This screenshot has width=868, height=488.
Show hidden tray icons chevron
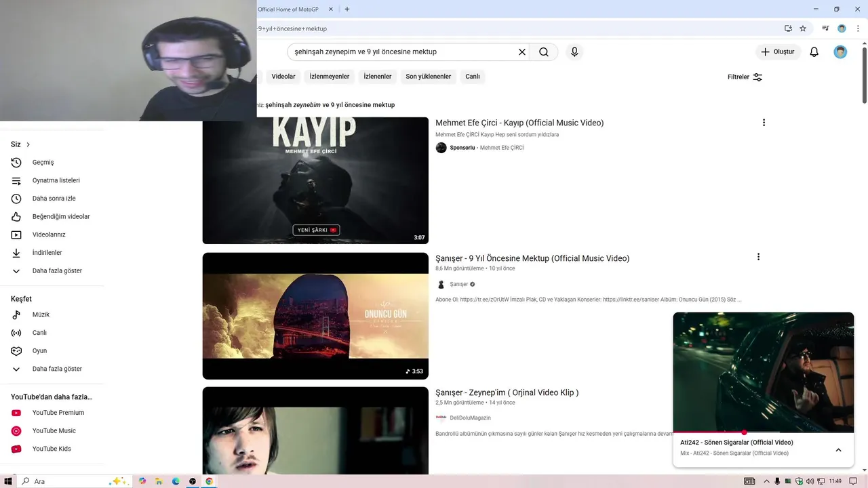pyautogui.click(x=767, y=481)
